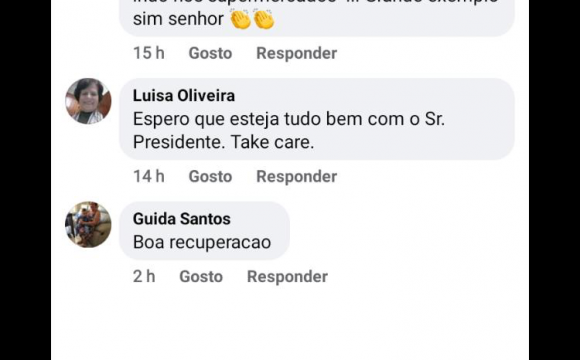Like the comment posted 15 h ago
The image size is (580, 360).
[210, 53]
